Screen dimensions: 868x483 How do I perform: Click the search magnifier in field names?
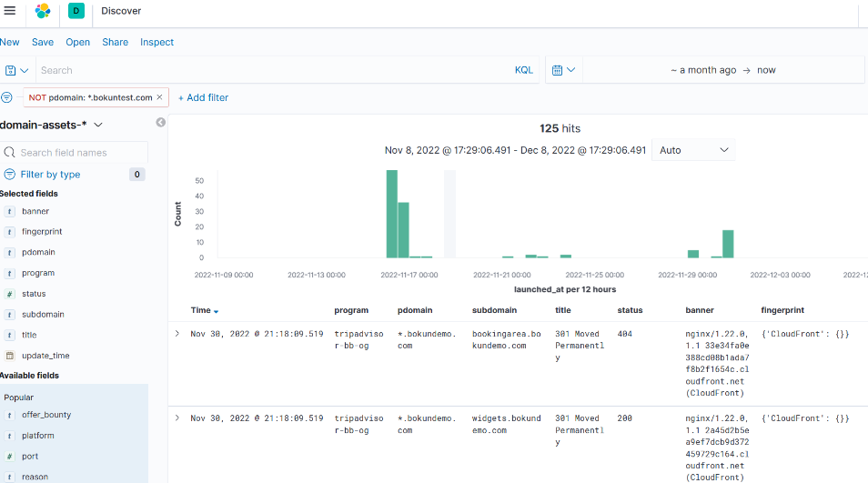pos(9,152)
